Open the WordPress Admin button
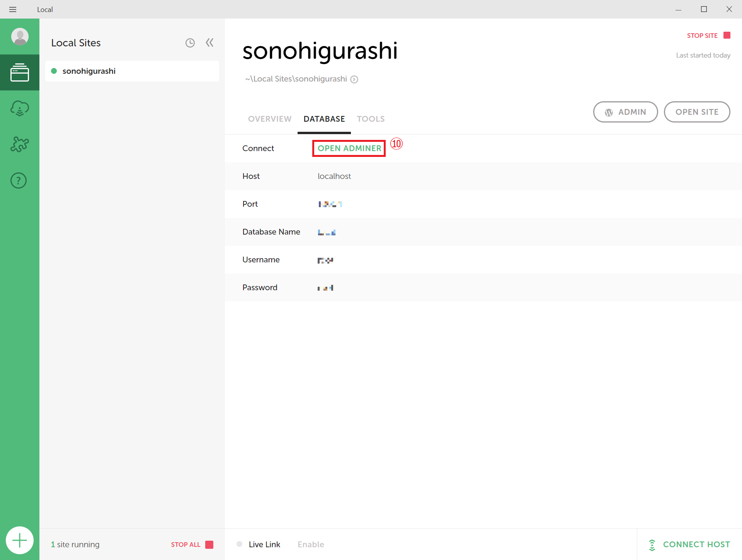The width and height of the screenshot is (742, 560). 625,112
